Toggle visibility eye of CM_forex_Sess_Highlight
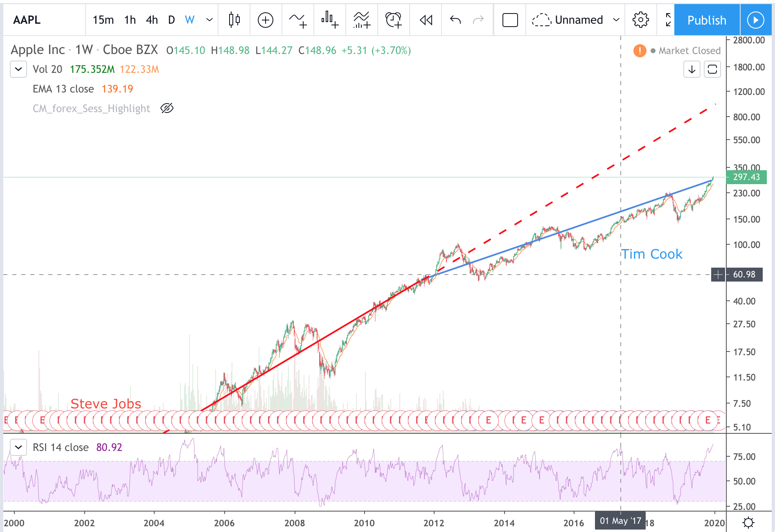 pos(167,108)
